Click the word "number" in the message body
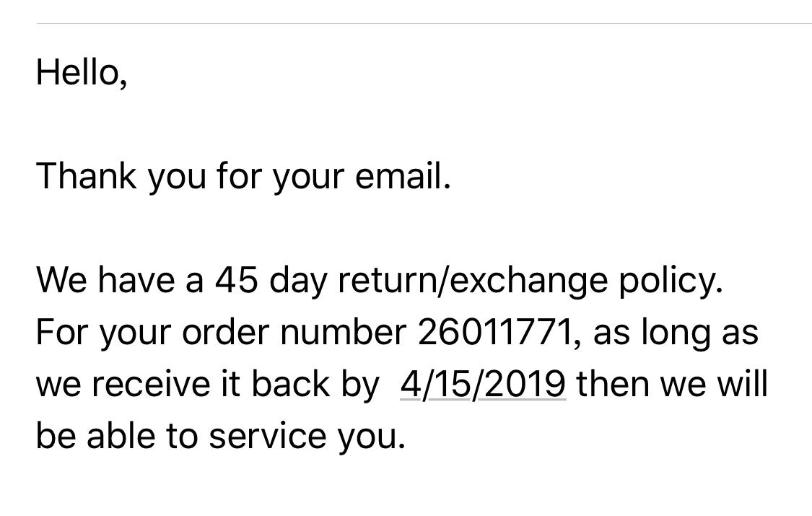 pyautogui.click(x=342, y=332)
